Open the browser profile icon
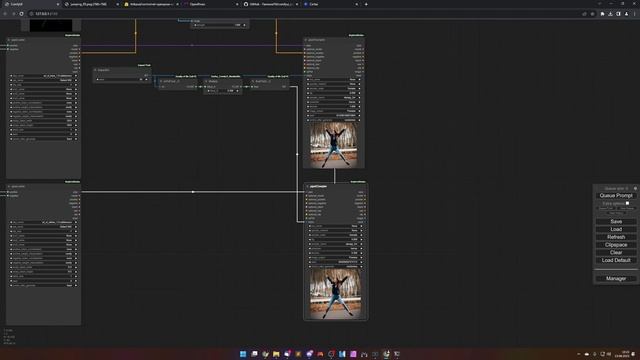 click(x=627, y=13)
